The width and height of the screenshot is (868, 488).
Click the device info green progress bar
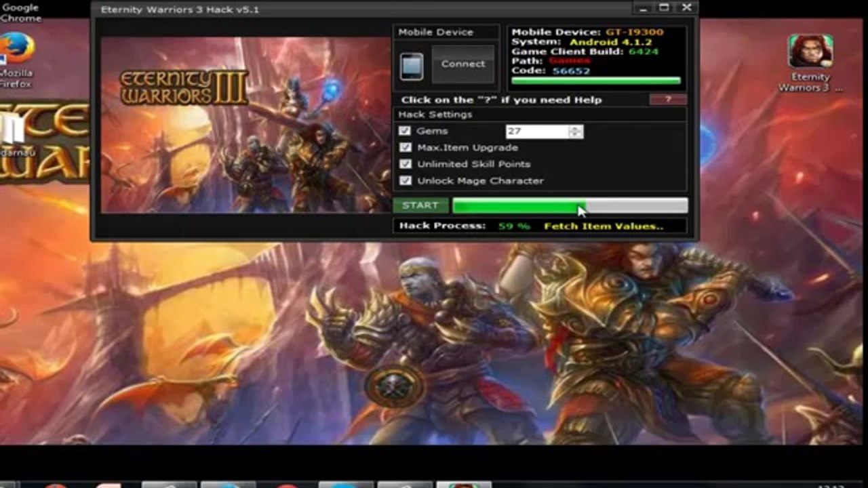(x=596, y=81)
